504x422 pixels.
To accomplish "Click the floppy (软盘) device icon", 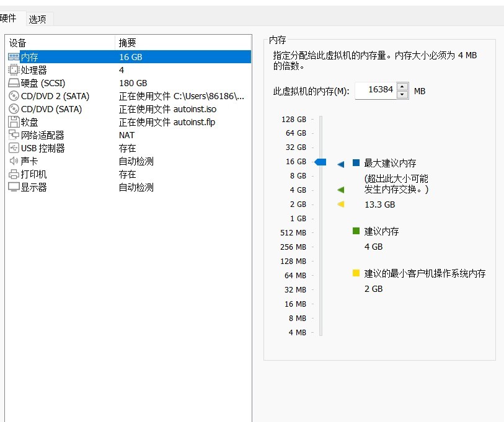I will click(x=14, y=122).
